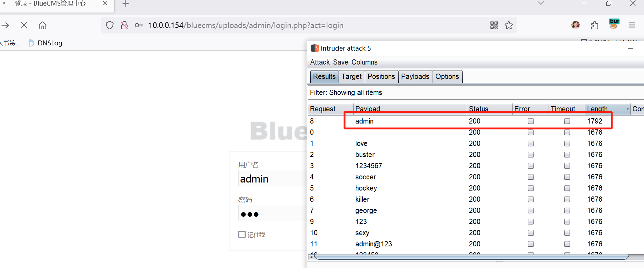Click the insecure connection lock icon
The image size is (644, 268).
(x=124, y=25)
